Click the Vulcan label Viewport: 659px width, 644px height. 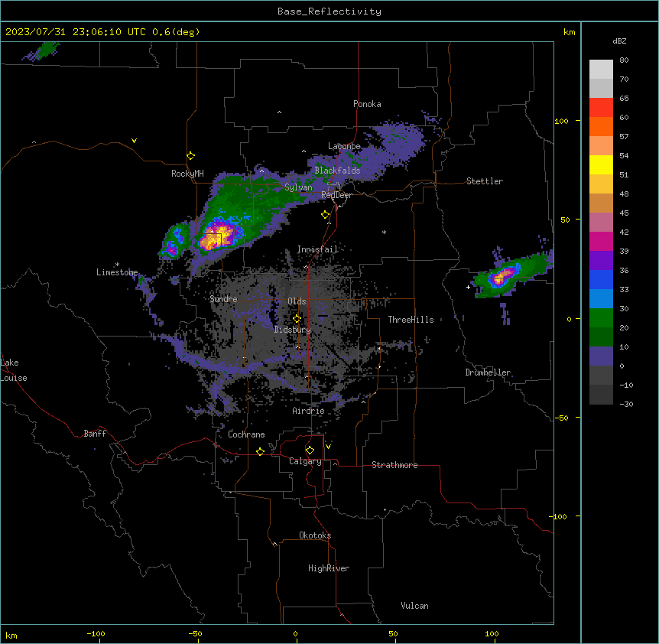414,606
